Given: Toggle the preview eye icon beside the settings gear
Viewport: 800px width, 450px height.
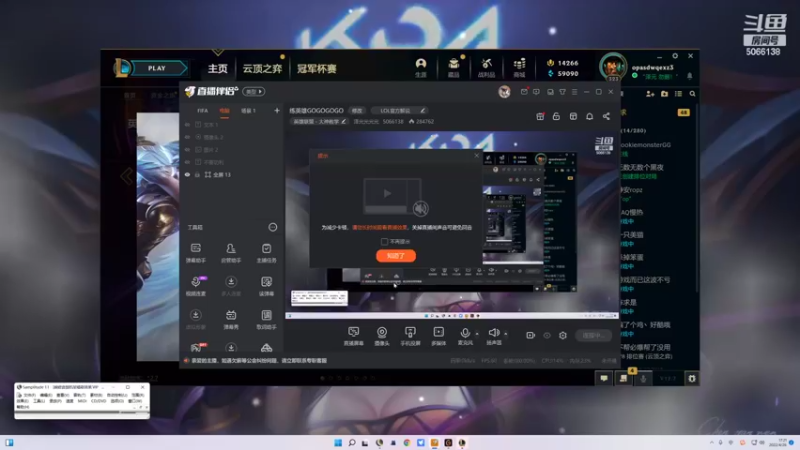Looking at the screenshot, I should [x=547, y=335].
